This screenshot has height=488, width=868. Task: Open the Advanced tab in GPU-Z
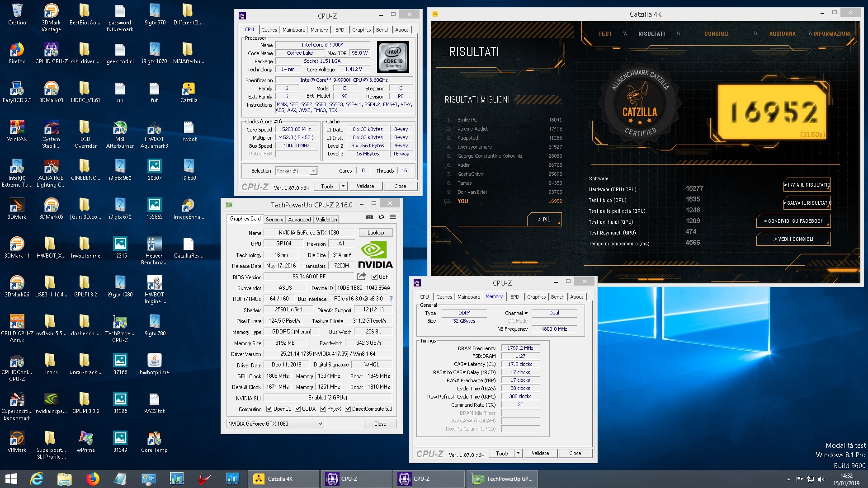click(299, 219)
